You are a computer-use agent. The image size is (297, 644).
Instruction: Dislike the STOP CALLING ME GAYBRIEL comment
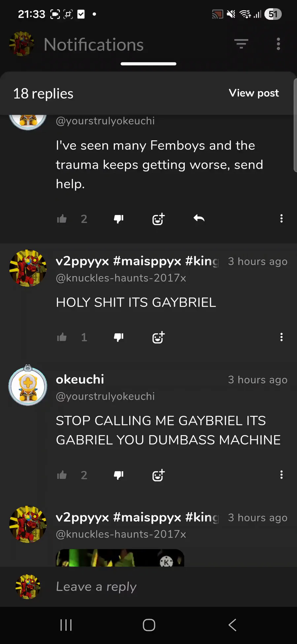point(118,475)
